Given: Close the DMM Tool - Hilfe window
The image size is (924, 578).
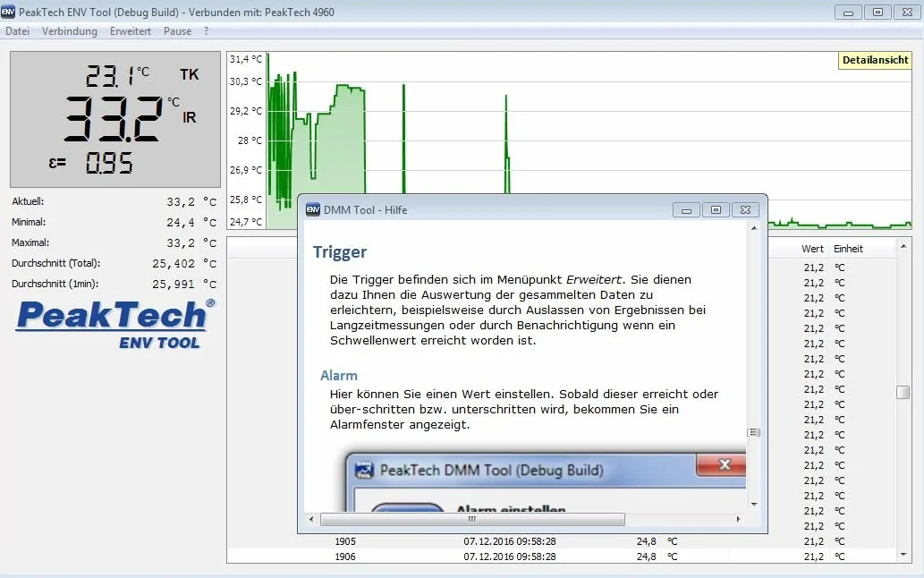Looking at the screenshot, I should (x=745, y=210).
